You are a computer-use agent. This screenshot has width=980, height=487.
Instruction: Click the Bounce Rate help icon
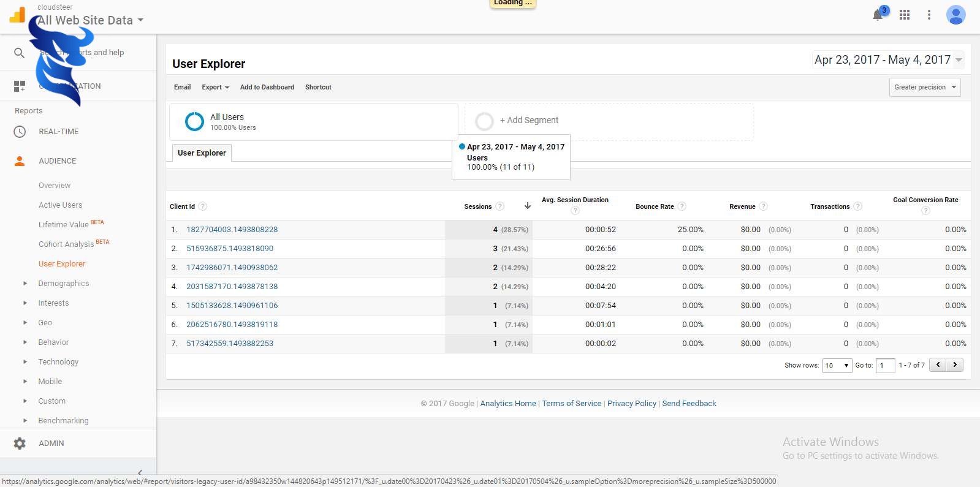pyautogui.click(x=682, y=206)
